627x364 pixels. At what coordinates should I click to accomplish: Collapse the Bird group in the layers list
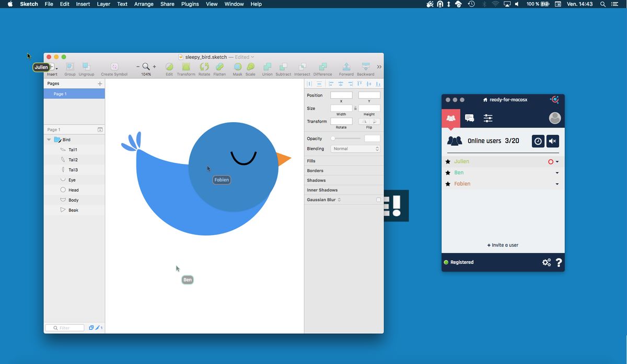[x=49, y=139]
